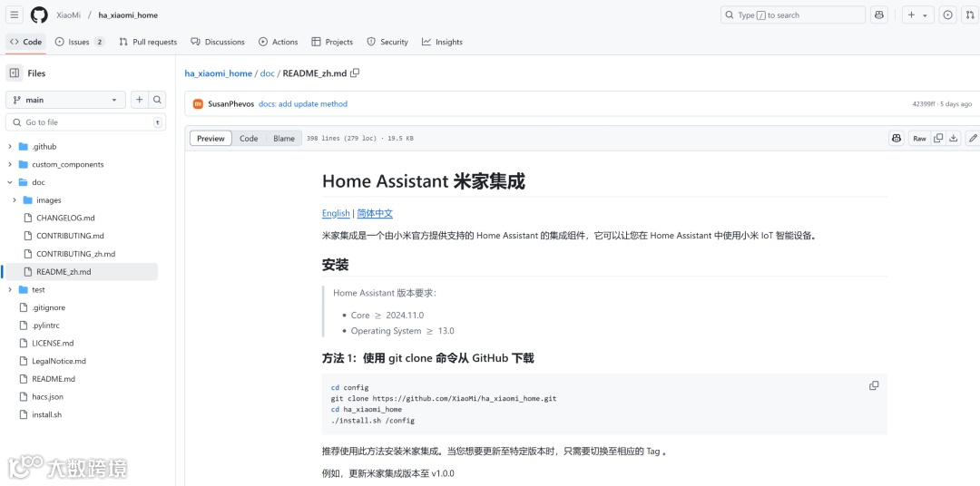Add file with plus button in sidebar
The image size is (980, 486).
139,100
